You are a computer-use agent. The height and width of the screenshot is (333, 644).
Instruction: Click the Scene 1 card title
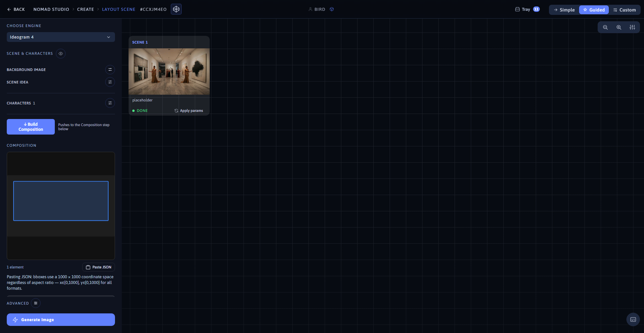tap(140, 42)
